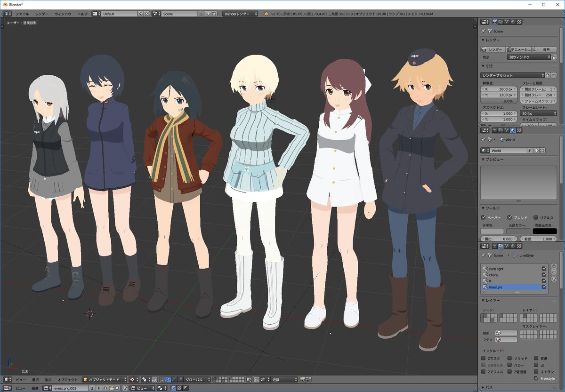Click the 音声 audio button
565x392 pixels.
point(544,49)
